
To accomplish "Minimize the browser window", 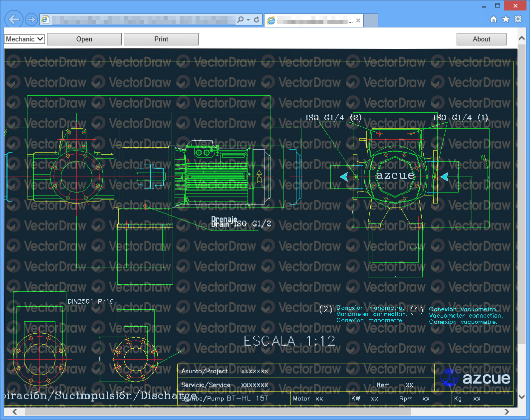I will 484,6.
